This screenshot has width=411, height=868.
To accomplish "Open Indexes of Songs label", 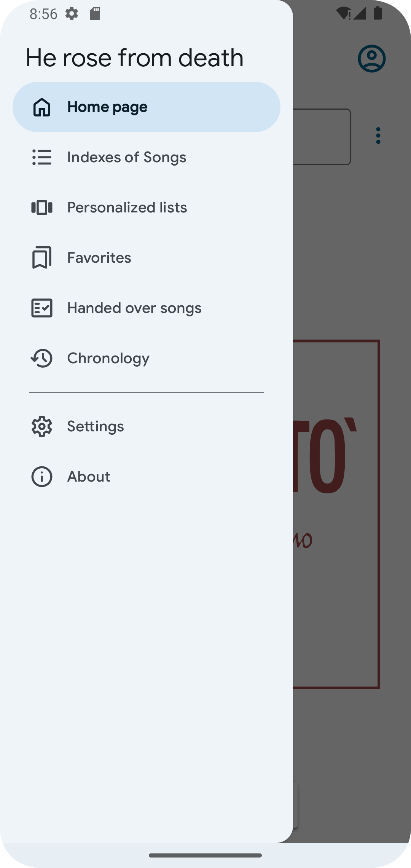I will pyautogui.click(x=127, y=157).
